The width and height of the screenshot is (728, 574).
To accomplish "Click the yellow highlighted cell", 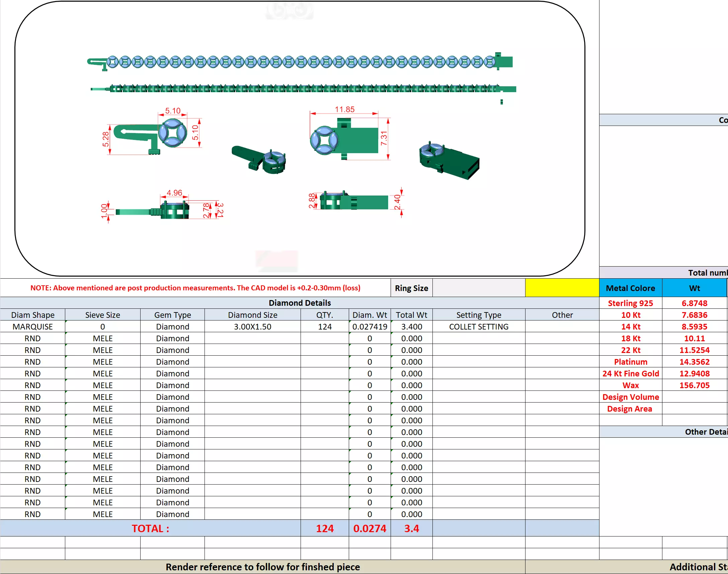I will [562, 288].
